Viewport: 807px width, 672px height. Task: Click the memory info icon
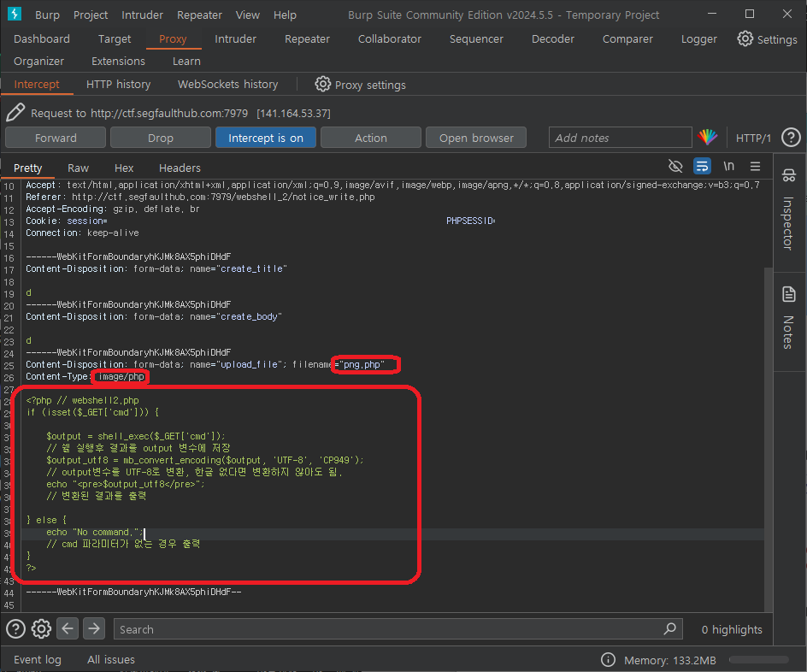click(x=608, y=660)
